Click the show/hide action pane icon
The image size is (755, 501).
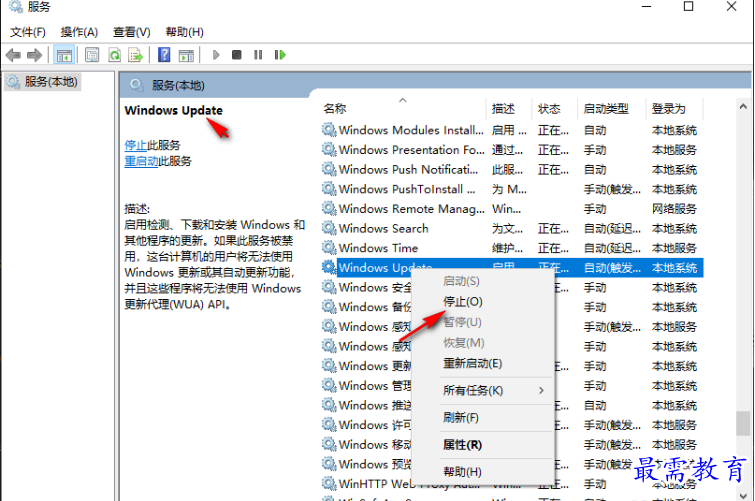[x=186, y=55]
